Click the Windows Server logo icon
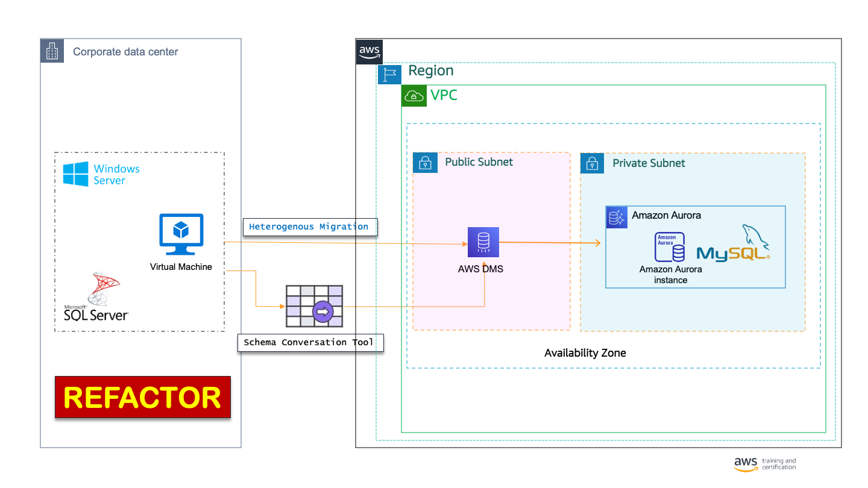 [x=76, y=174]
